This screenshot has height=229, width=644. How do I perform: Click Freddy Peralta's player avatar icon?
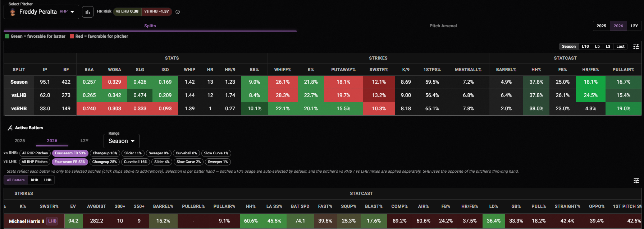tap(13, 12)
